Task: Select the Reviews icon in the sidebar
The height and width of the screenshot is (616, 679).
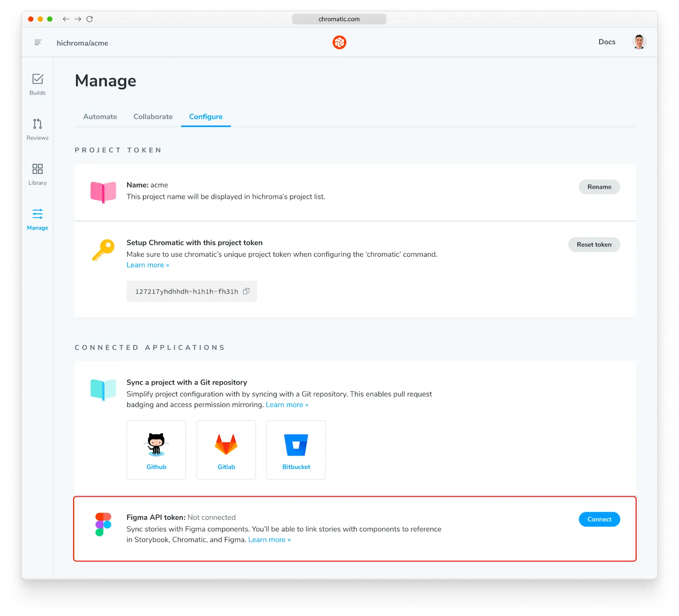Action: coord(37,129)
